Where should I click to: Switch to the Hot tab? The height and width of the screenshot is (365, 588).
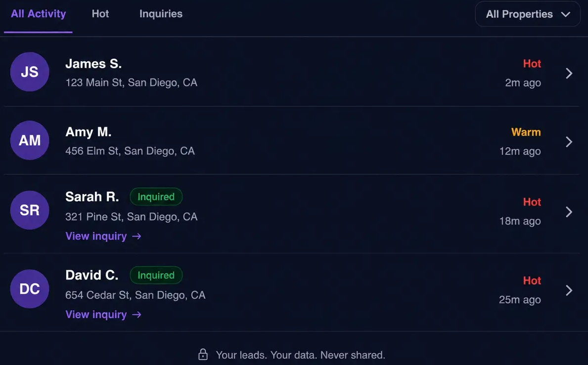(100, 14)
